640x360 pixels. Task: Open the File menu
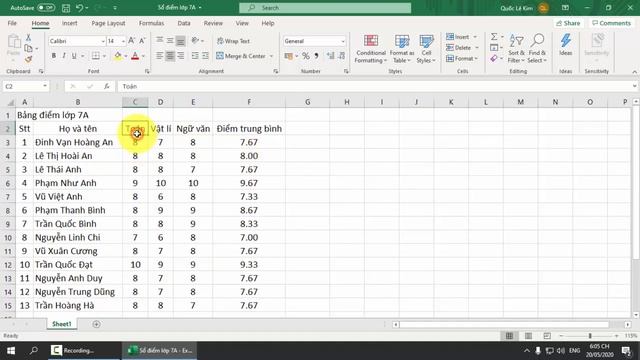(x=12, y=23)
